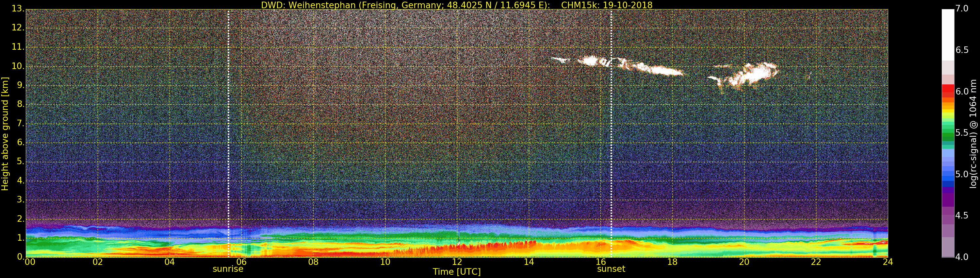
Task: Click the height axis tick '9.'
Action: (x=20, y=85)
